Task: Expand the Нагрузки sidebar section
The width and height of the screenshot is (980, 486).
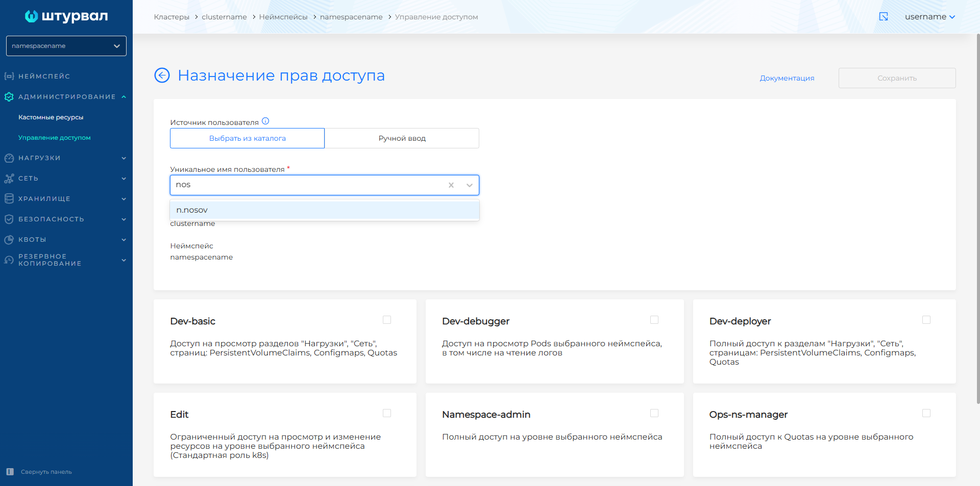Action: tap(66, 158)
